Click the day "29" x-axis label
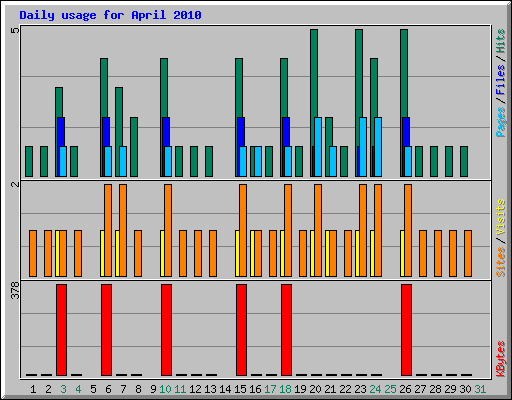The image size is (512, 400). [x=450, y=389]
